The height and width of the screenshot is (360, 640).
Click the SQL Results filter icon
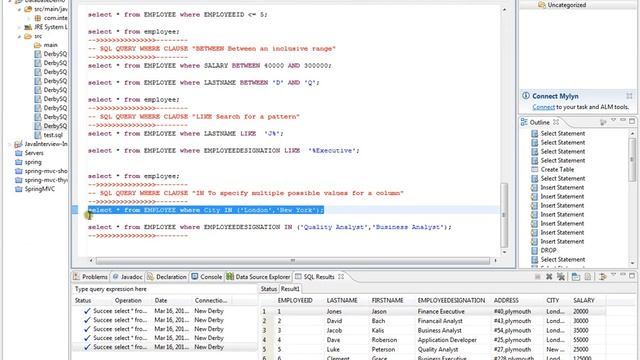(602, 277)
